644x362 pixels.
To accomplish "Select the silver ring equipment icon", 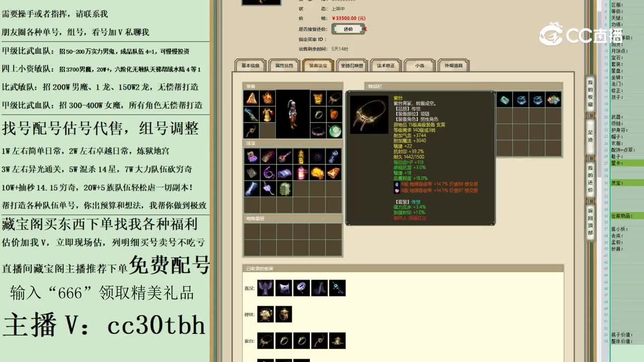I will coord(318,115).
